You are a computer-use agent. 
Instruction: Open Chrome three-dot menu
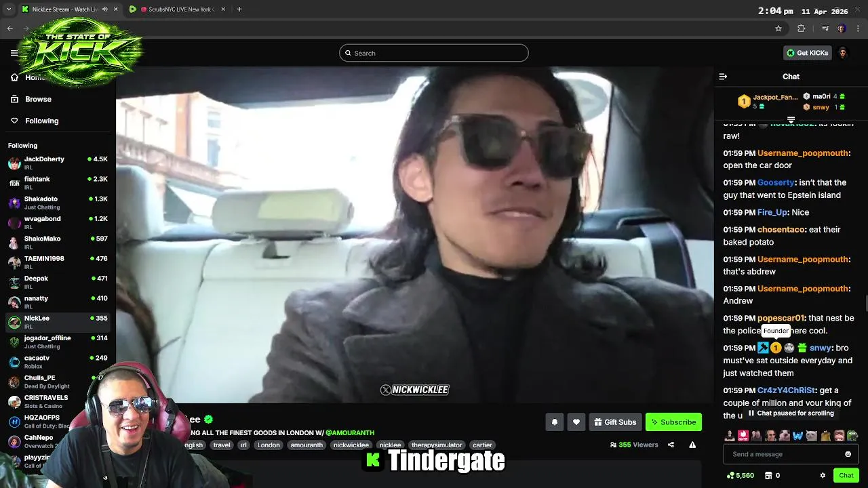pos(859,28)
